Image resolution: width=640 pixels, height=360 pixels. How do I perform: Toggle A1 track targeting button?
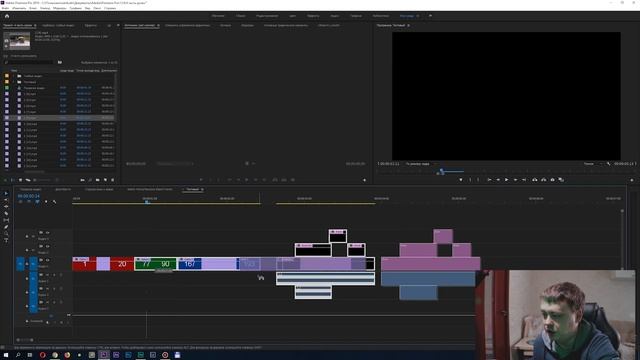tap(33, 279)
